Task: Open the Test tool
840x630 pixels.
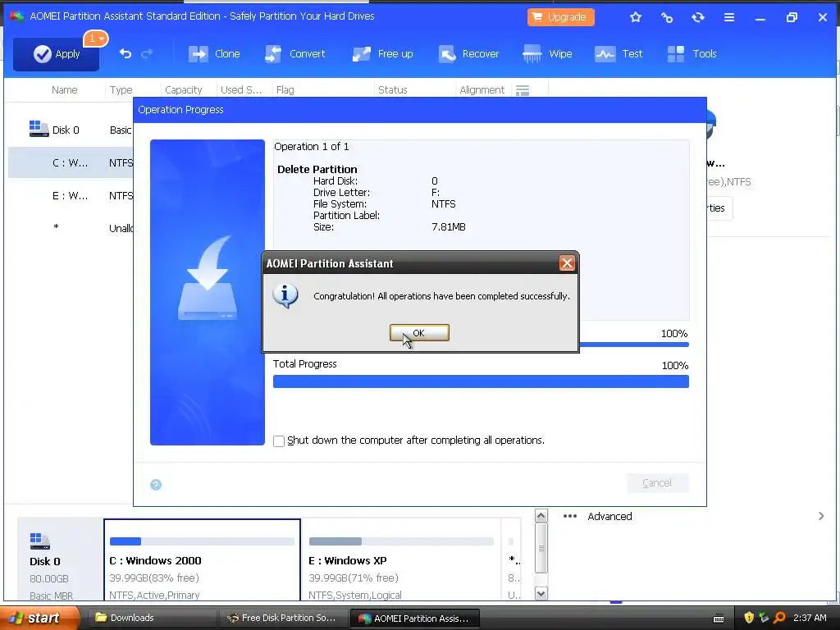Action: [x=619, y=53]
